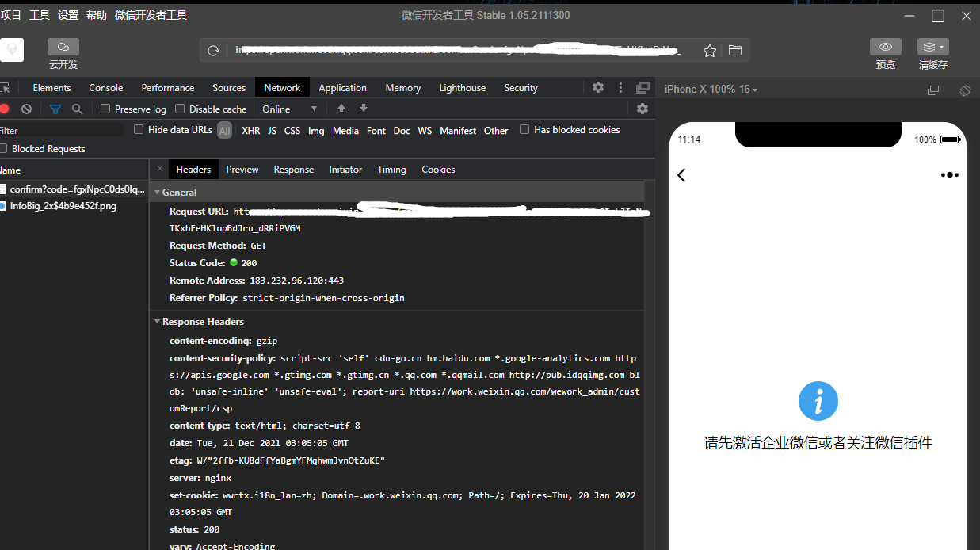Filter requests by Font
Screen dimensions: 980x550
[376, 131]
